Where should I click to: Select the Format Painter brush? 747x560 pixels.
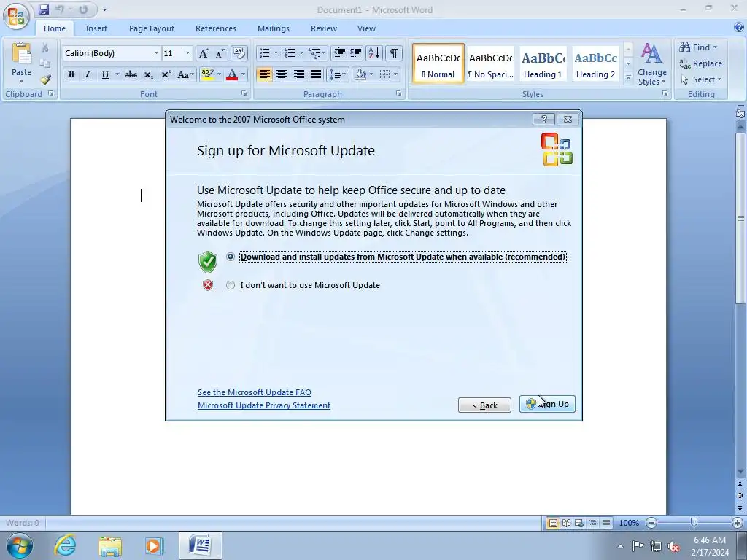(x=46, y=79)
